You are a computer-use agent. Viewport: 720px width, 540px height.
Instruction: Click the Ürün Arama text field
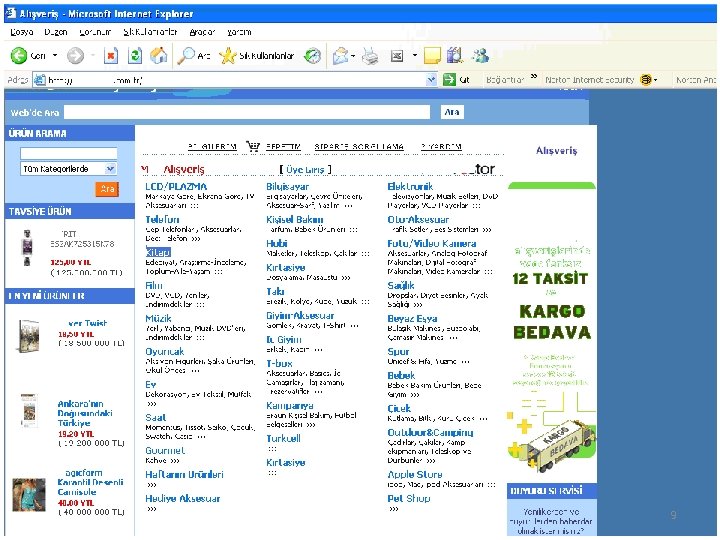[68, 153]
